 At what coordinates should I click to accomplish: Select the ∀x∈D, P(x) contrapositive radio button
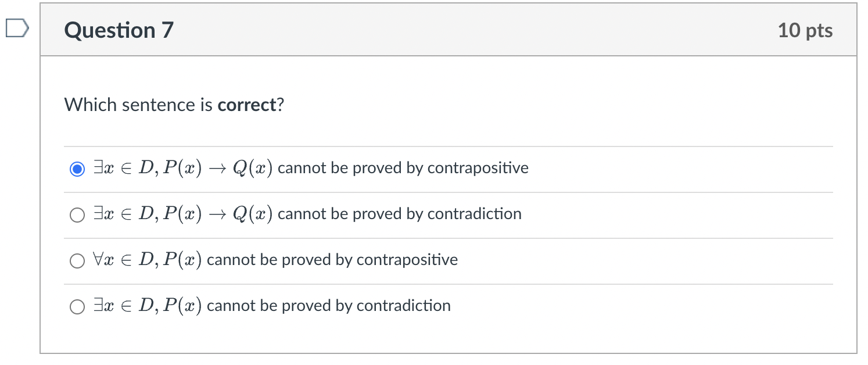[77, 261]
